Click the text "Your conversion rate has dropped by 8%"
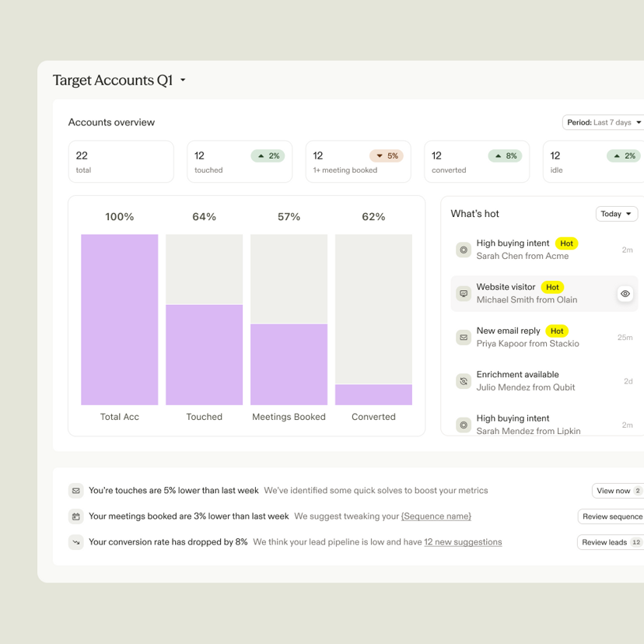 (168, 542)
